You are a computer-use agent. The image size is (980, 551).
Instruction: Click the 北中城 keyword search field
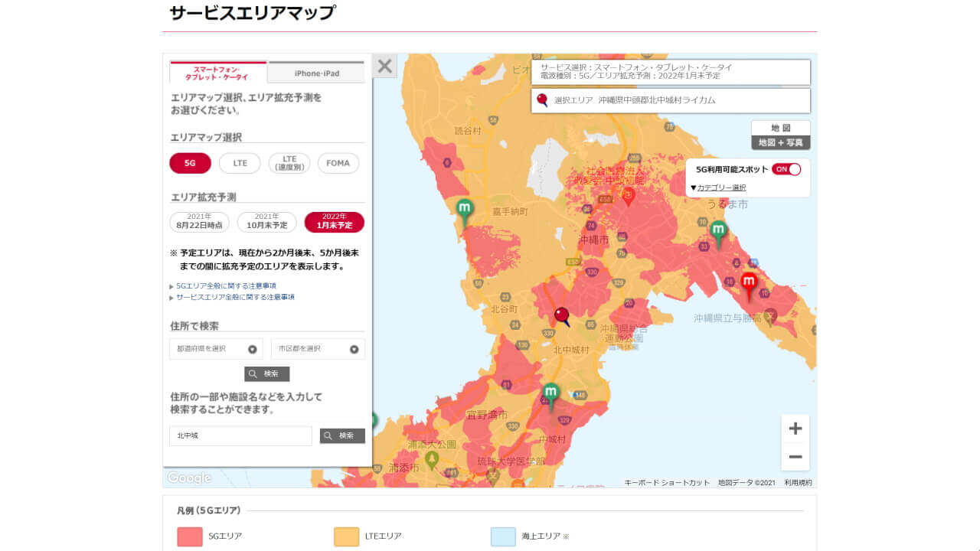tap(240, 435)
